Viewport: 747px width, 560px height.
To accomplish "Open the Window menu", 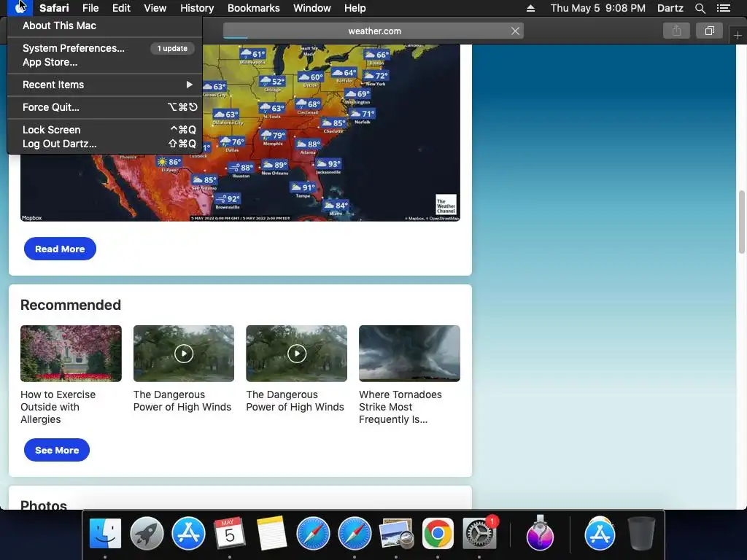I will click(x=312, y=8).
